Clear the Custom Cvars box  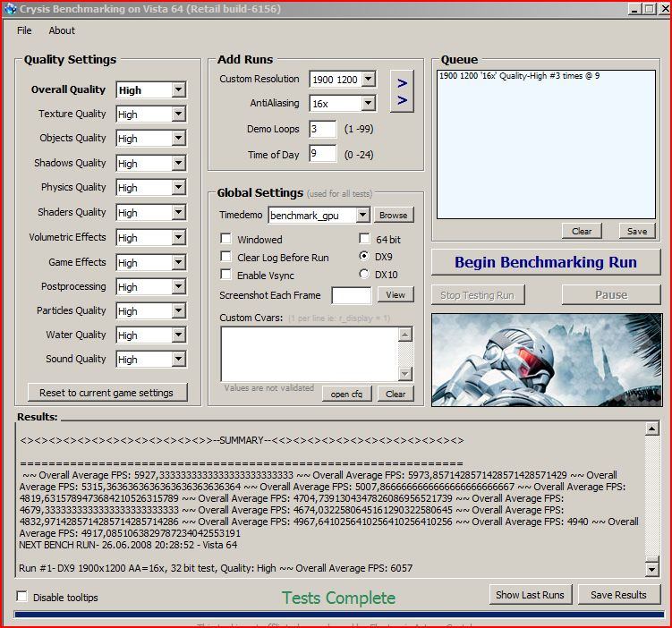click(396, 394)
